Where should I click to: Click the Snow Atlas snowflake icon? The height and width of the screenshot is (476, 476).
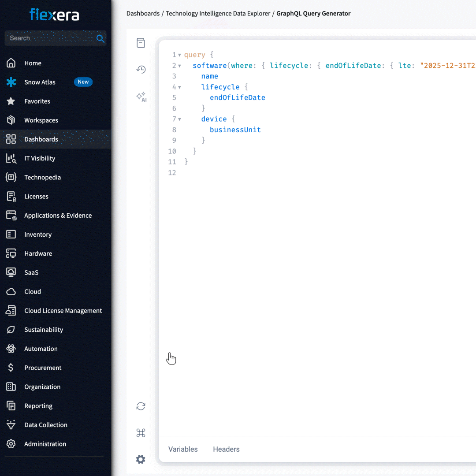(11, 82)
